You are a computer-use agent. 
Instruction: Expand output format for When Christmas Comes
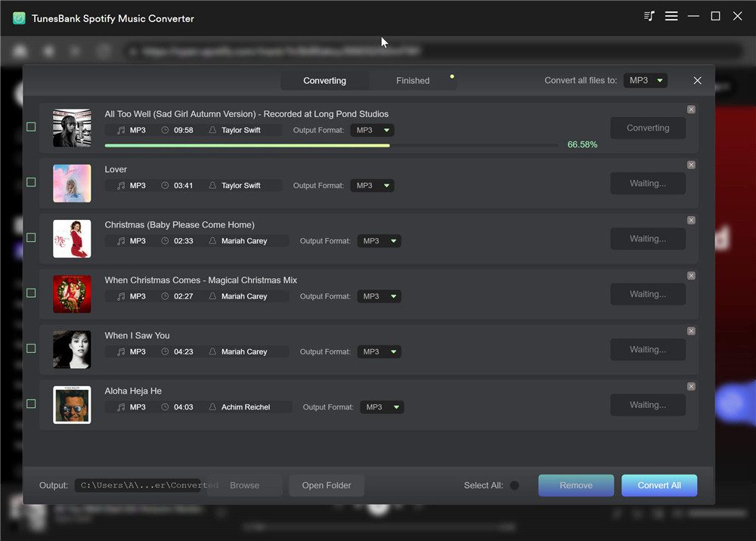379,296
